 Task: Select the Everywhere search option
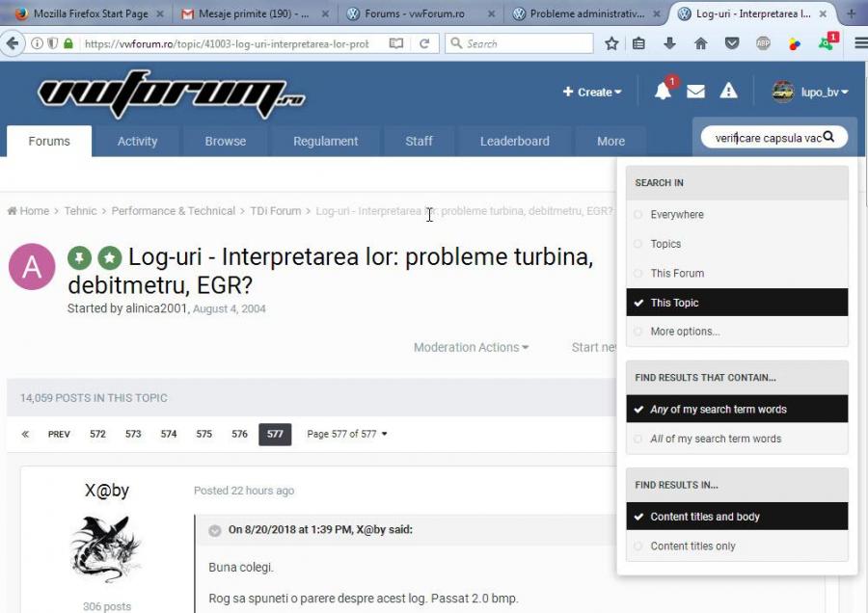(676, 215)
